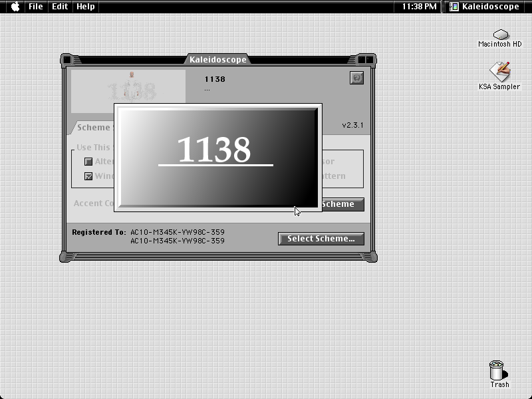The height and width of the screenshot is (399, 532).
Task: Open the Help menu
Action: pyautogui.click(x=86, y=7)
